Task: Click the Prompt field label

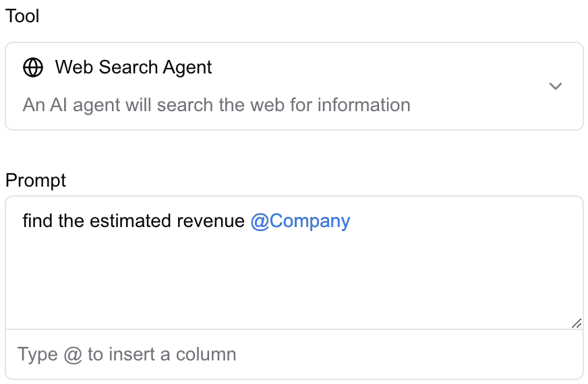Action: point(36,181)
